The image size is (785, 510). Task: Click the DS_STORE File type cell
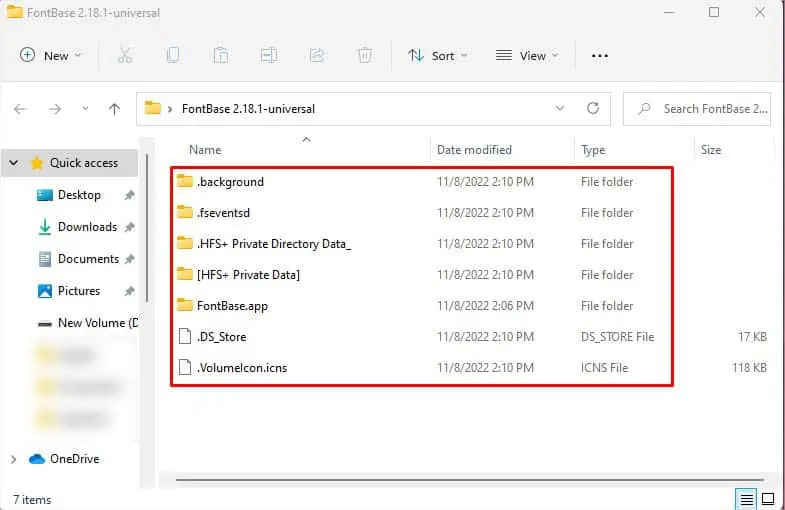[x=617, y=337]
